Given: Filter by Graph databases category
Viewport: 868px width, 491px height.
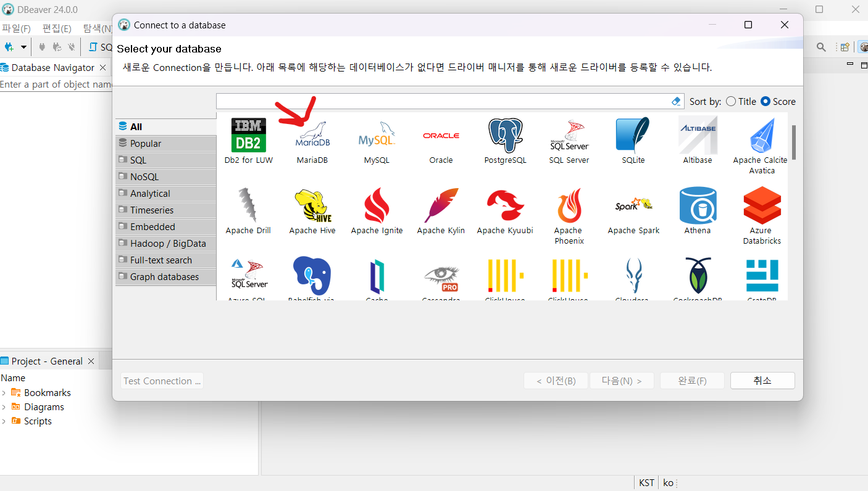Looking at the screenshot, I should tap(165, 276).
